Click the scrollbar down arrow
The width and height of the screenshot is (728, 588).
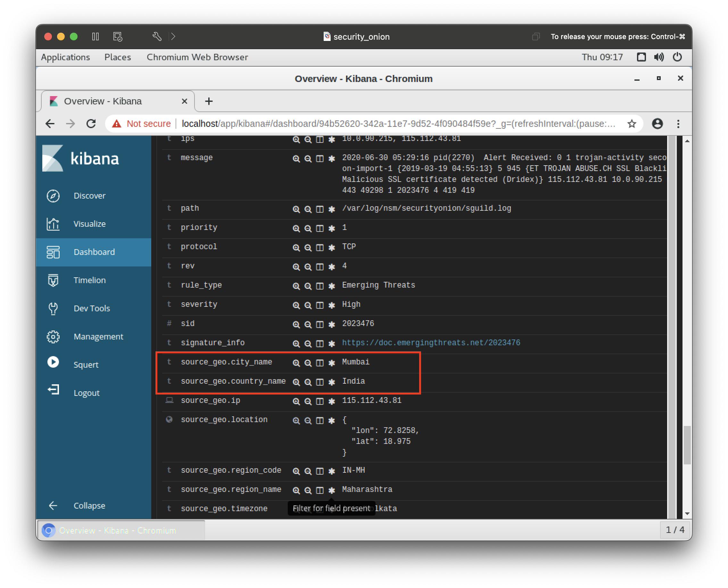tap(687, 514)
